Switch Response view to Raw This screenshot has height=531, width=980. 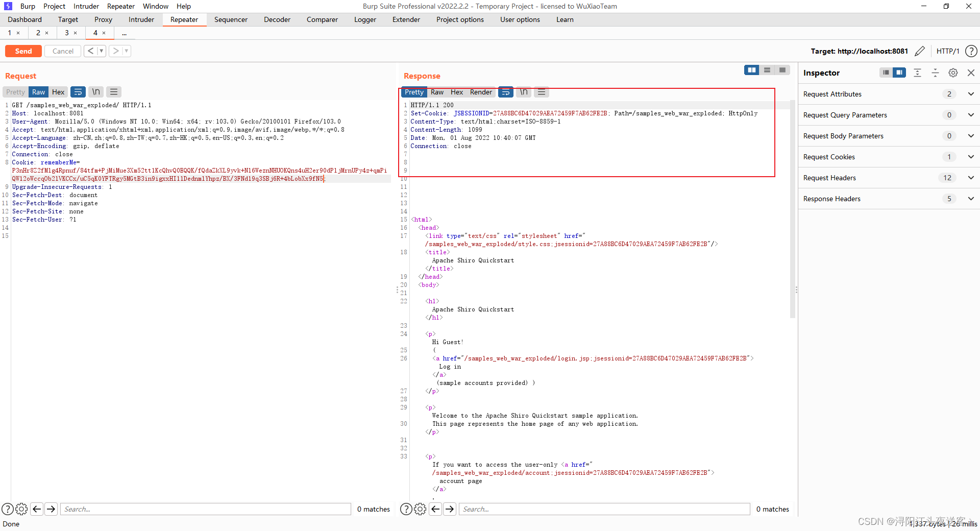tap(437, 92)
